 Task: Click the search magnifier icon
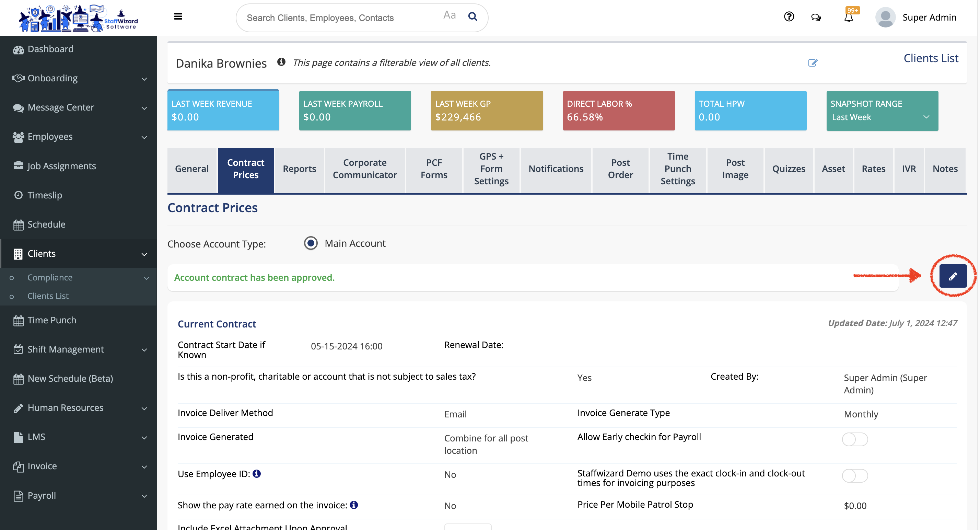coord(472,16)
